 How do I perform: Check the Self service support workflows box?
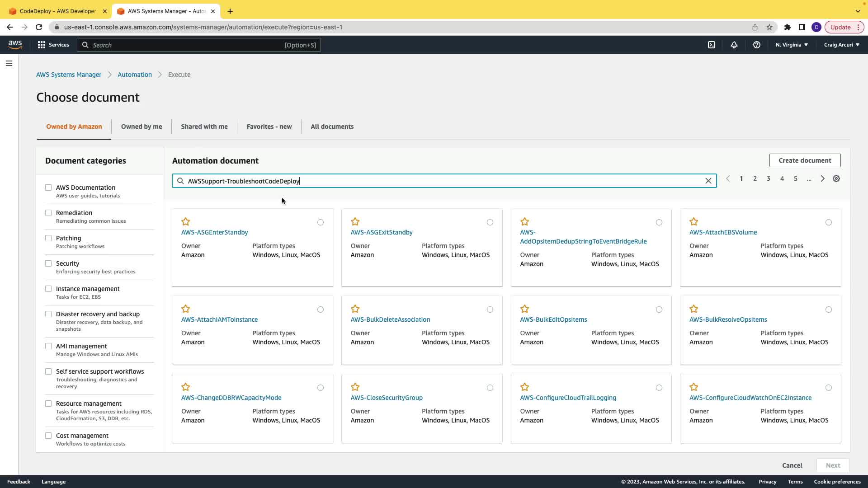pyautogui.click(x=48, y=371)
